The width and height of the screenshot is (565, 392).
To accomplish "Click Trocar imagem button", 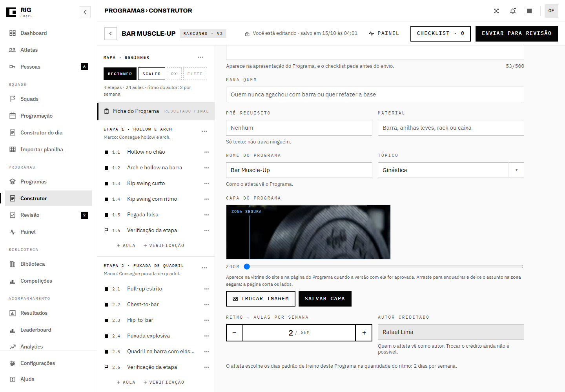I will click(261, 299).
